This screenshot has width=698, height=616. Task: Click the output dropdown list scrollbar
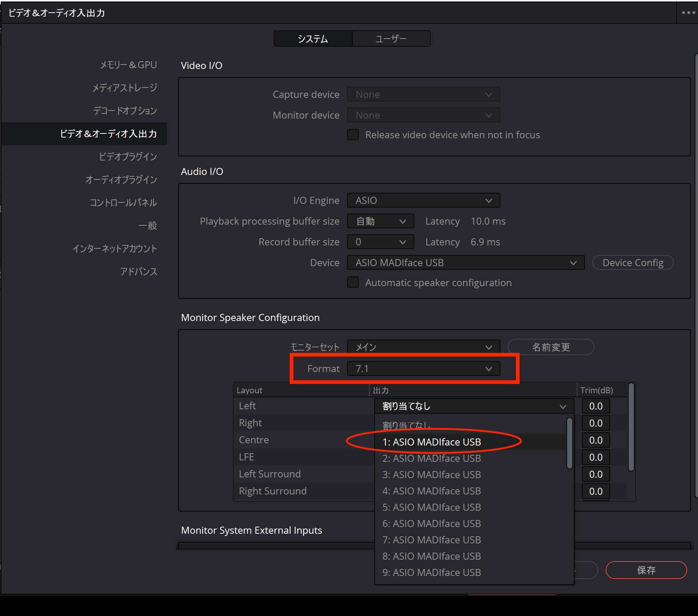pos(569,443)
